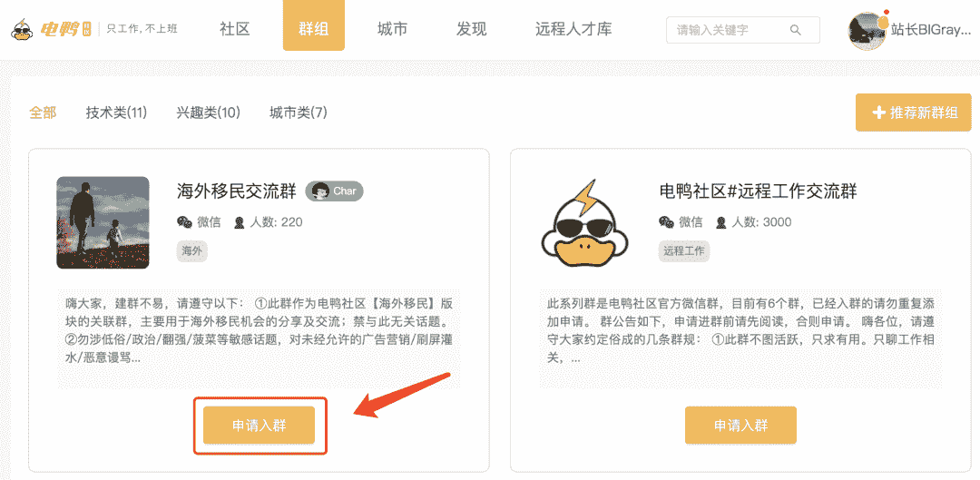Image resolution: width=980 pixels, height=480 pixels.
Task: Click member count icon beside 人数: 220
Action: pos(240,222)
